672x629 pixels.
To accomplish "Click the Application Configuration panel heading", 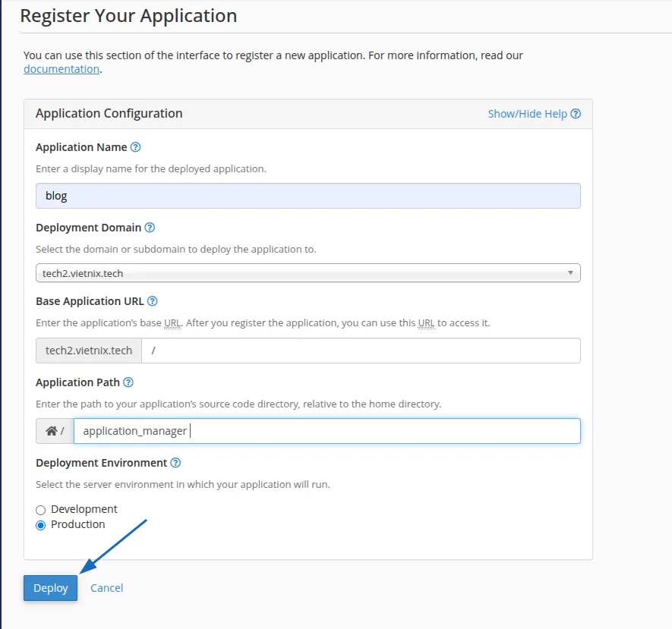I will pyautogui.click(x=109, y=114).
